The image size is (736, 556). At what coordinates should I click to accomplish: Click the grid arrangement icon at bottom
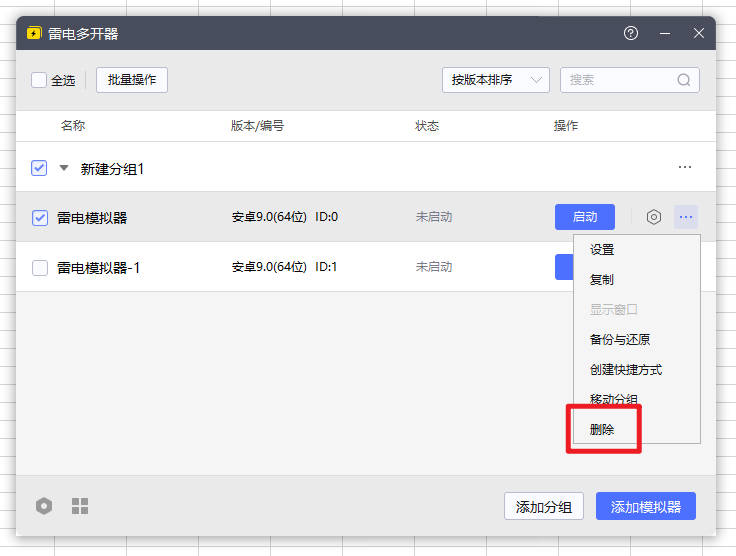(x=80, y=506)
